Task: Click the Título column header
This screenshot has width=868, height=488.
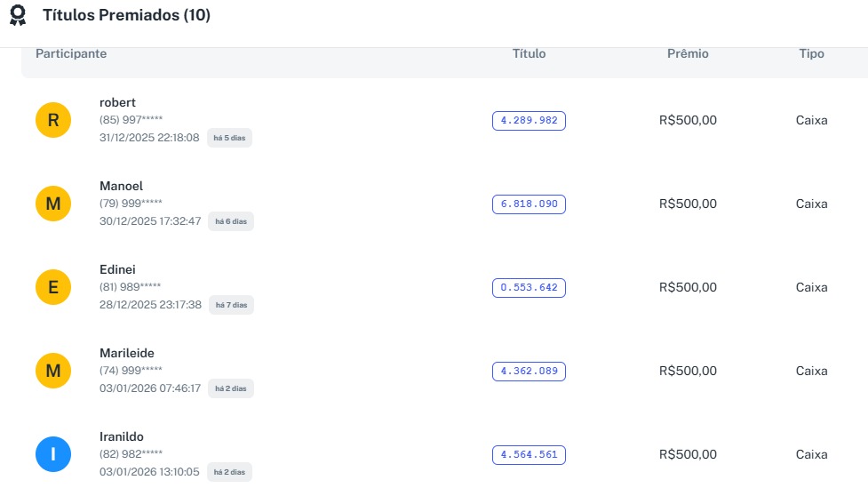Action: click(x=529, y=54)
